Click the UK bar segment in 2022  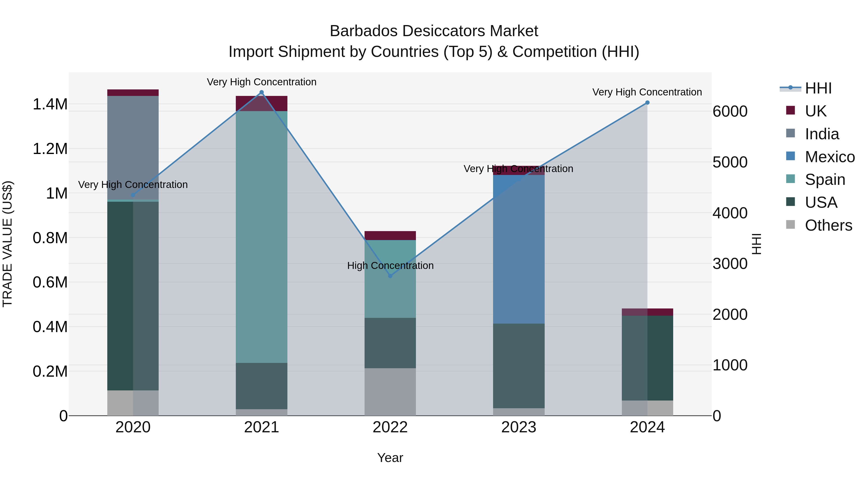click(x=390, y=235)
